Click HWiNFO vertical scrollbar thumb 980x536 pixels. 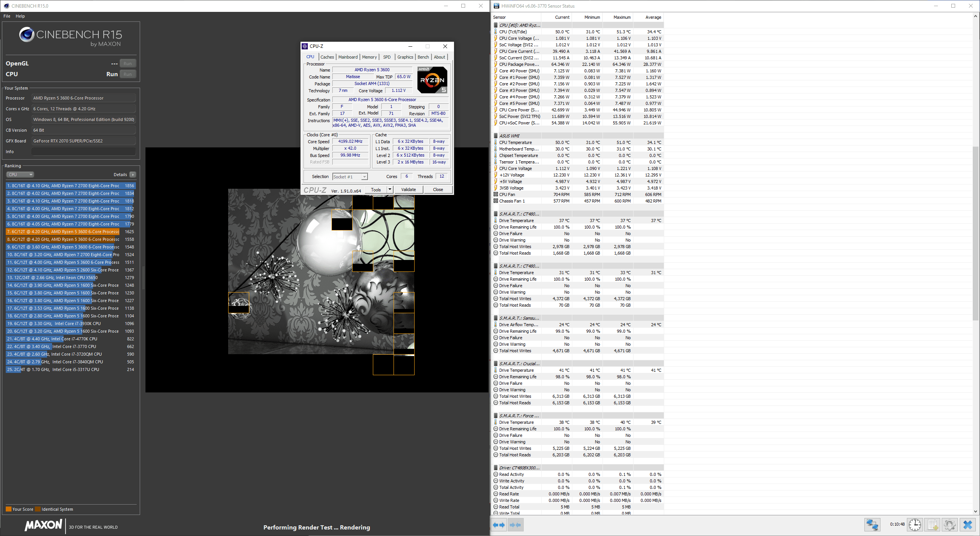click(975, 234)
